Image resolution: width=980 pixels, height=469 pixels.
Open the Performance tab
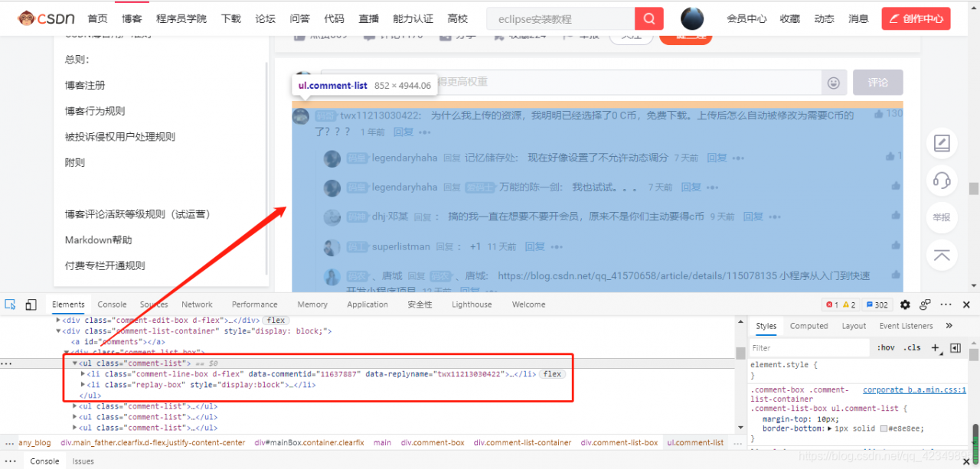tap(255, 305)
